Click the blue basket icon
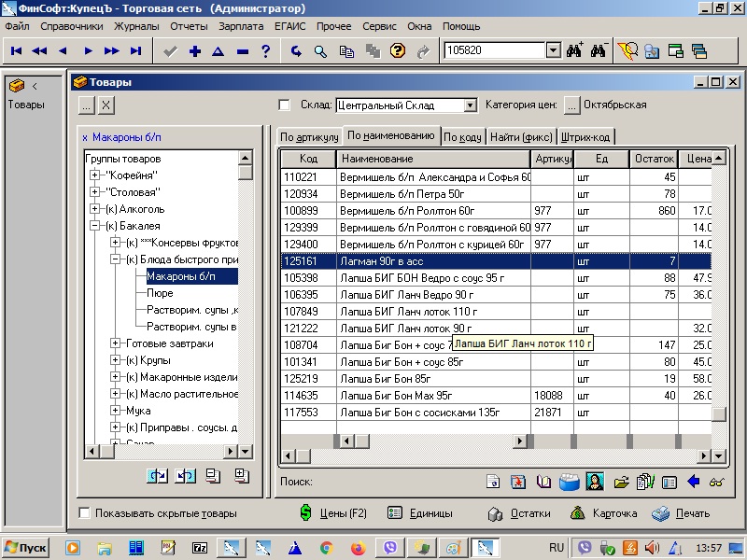747x560 pixels. [570, 482]
